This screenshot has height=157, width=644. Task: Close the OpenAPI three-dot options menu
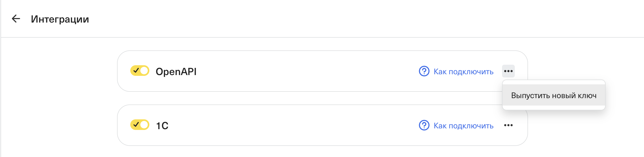[x=508, y=71]
